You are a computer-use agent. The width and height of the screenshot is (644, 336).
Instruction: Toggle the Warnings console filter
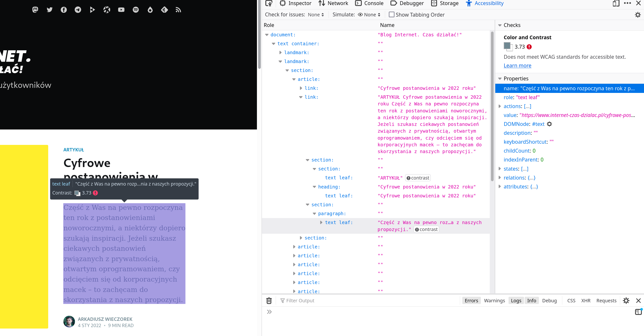[494, 301]
